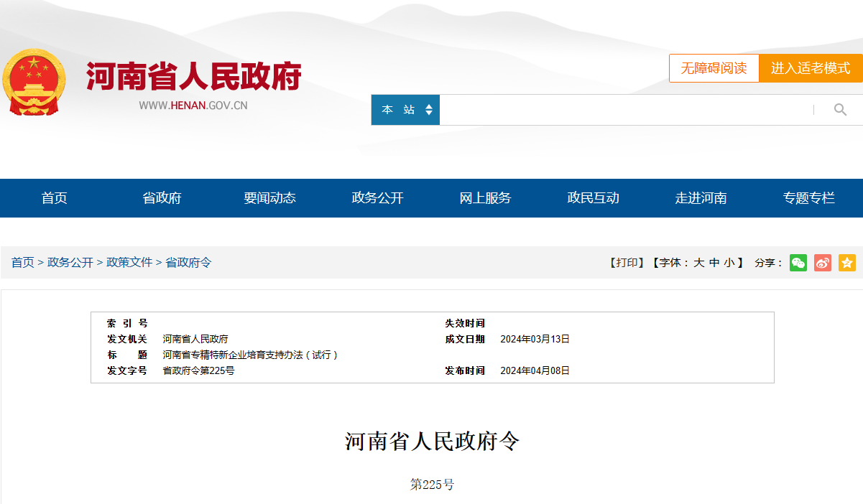Click the heading 河南省人民政府令
The height and width of the screenshot is (504, 863).
[432, 442]
